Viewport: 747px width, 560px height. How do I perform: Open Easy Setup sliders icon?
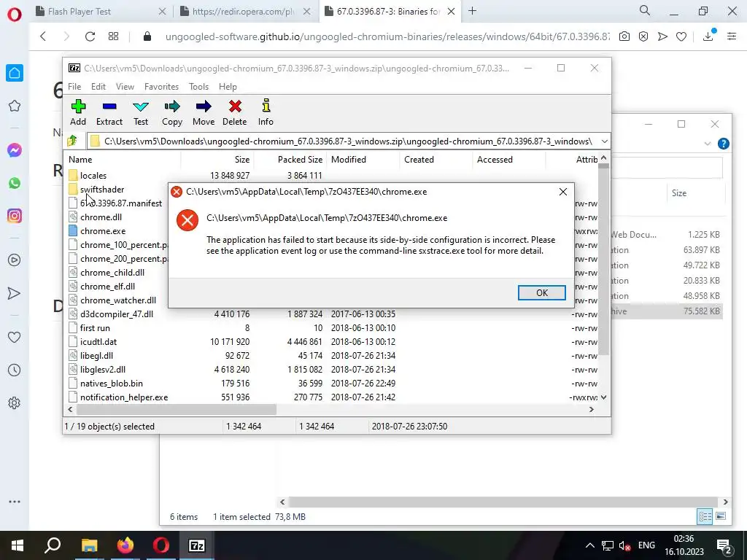[732, 36]
